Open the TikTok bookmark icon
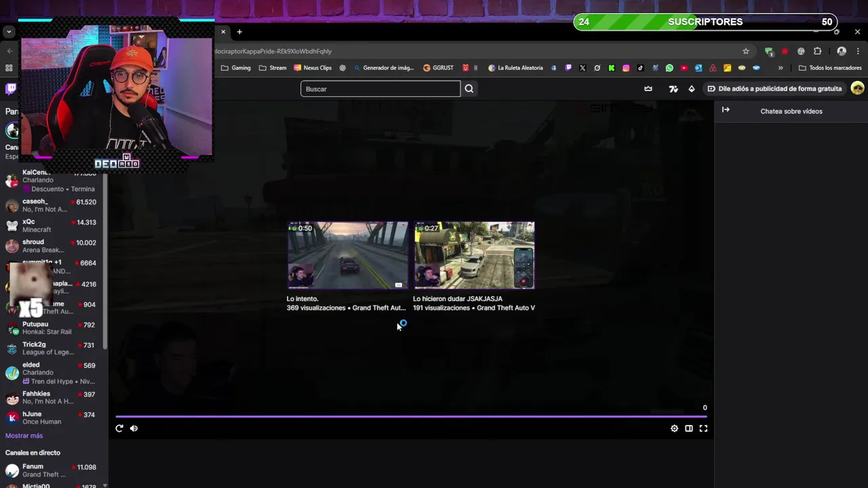Viewport: 868px width, 488px height. coord(640,68)
